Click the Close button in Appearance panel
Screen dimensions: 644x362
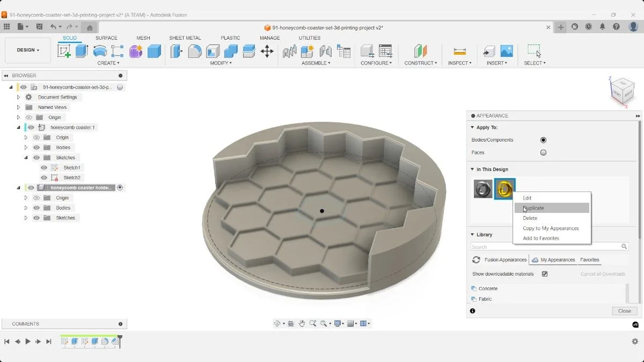tap(624, 311)
